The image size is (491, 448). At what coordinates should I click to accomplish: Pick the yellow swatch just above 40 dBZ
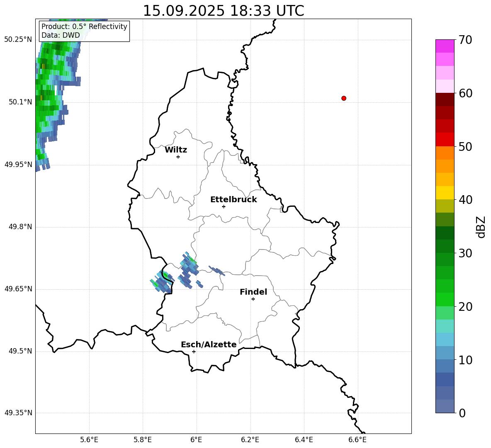coord(445,193)
